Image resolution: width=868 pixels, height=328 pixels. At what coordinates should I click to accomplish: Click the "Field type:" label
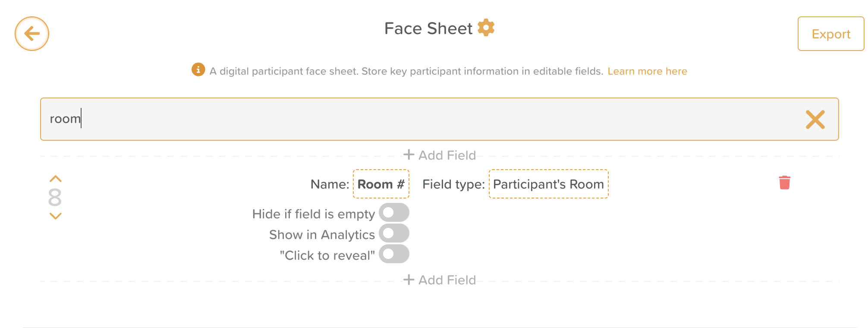(x=453, y=184)
